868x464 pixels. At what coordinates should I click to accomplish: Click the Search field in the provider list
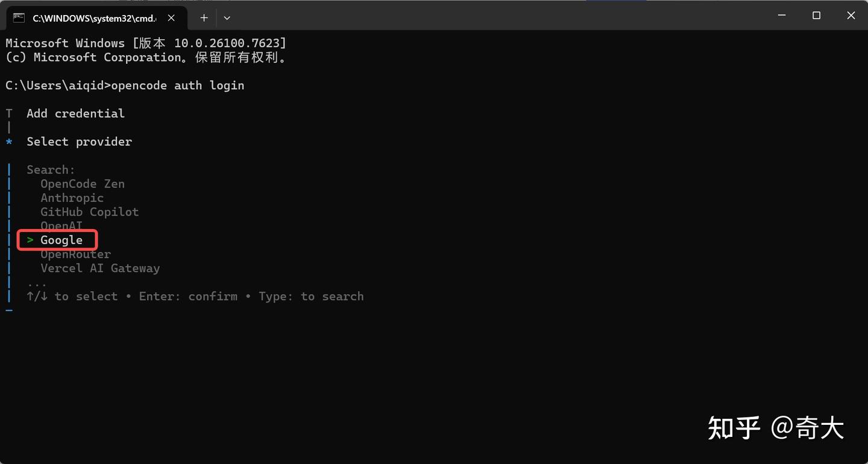click(51, 169)
